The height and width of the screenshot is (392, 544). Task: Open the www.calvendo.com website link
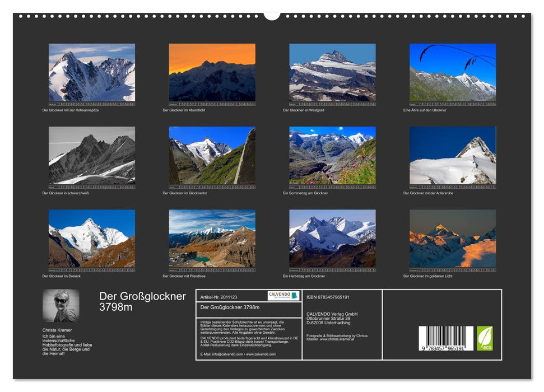click(261, 354)
